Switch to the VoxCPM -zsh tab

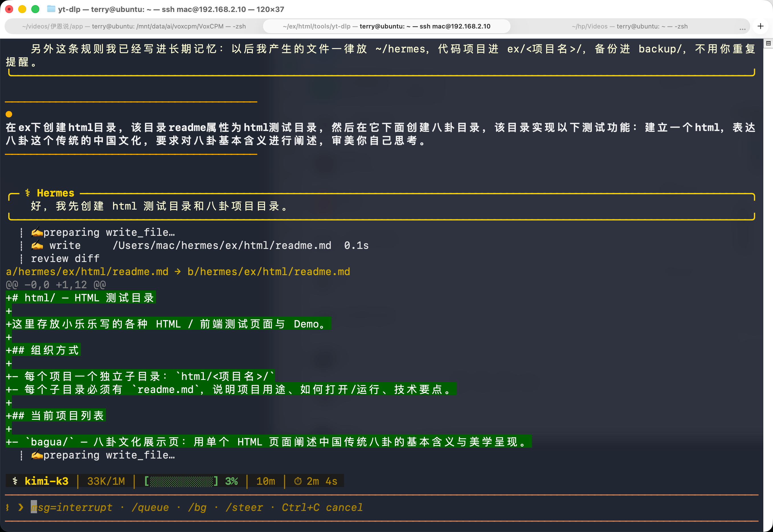click(x=134, y=26)
